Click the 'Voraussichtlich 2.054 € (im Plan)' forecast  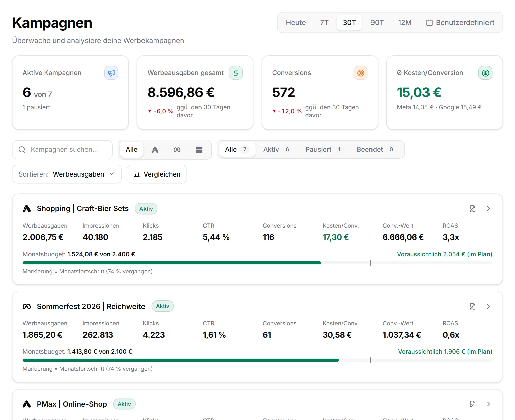pyautogui.click(x=445, y=254)
